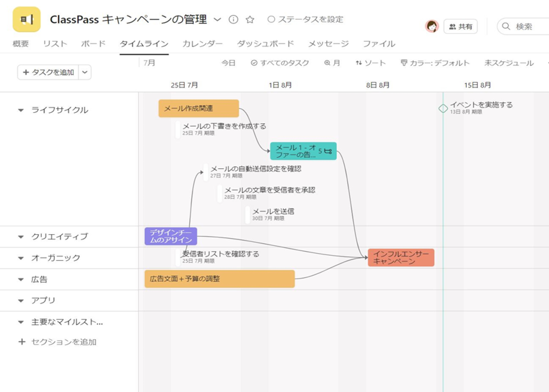This screenshot has height=392, width=549.
Task: Collapse the アプリ section
Action: tap(21, 301)
